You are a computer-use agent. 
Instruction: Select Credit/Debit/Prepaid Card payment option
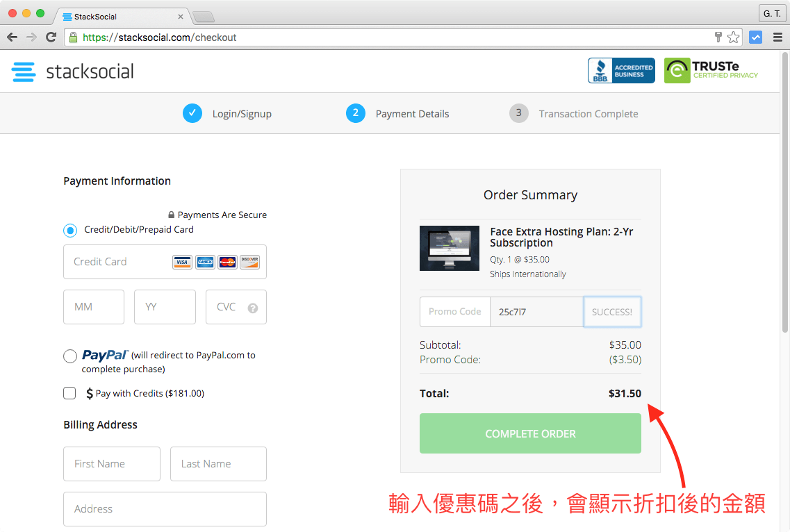pyautogui.click(x=70, y=230)
